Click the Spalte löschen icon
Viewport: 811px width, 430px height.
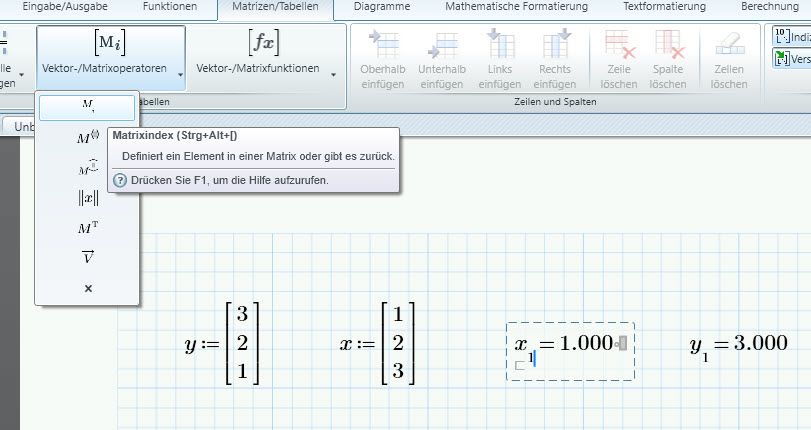pyautogui.click(x=669, y=45)
